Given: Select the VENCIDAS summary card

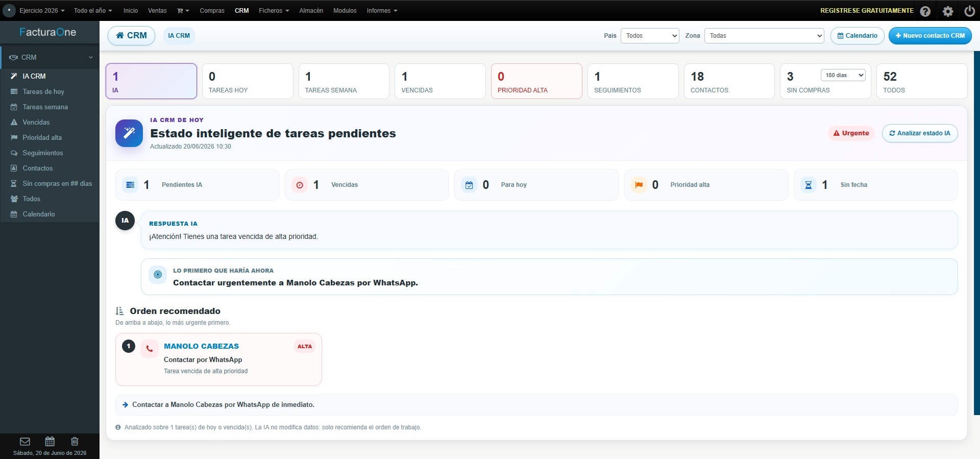Looking at the screenshot, I should point(440,81).
